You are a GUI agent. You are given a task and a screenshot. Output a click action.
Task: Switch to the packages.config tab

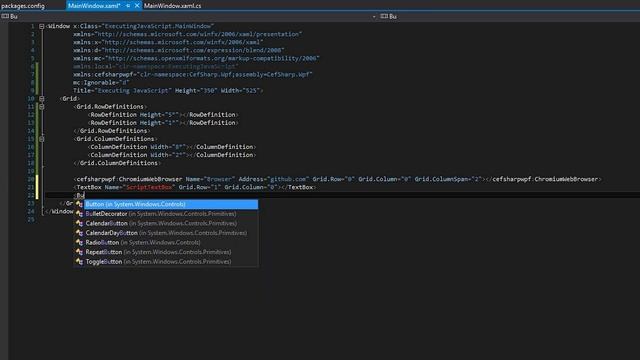23,6
